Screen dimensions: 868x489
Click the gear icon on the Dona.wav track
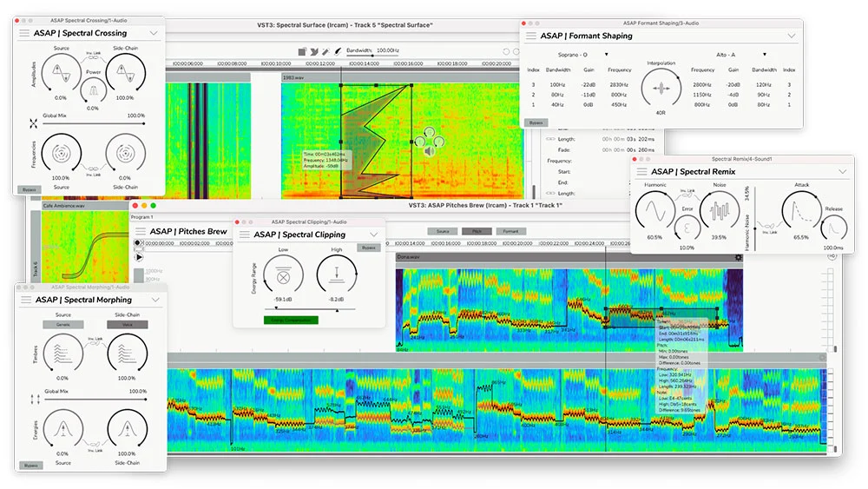739,257
